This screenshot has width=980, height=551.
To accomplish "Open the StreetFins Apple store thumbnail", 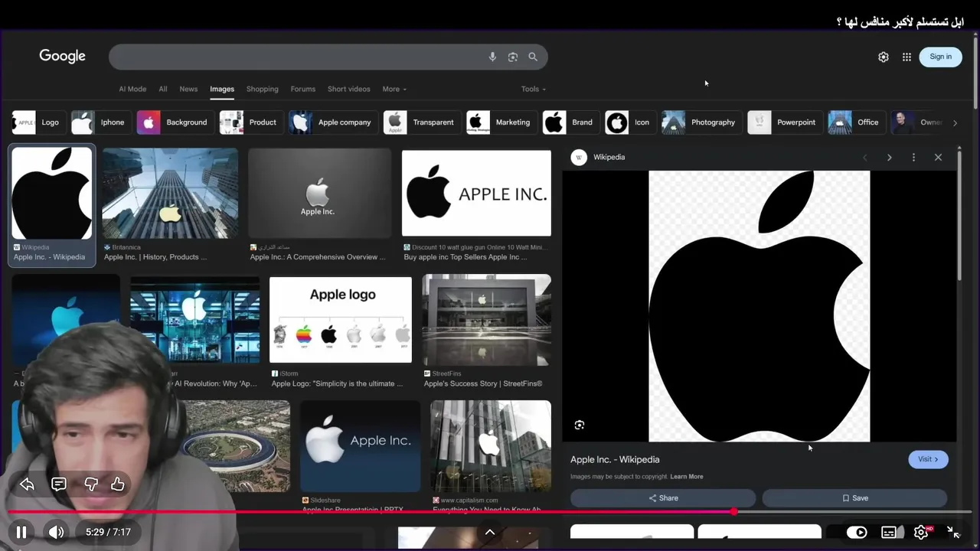I will pos(487,320).
